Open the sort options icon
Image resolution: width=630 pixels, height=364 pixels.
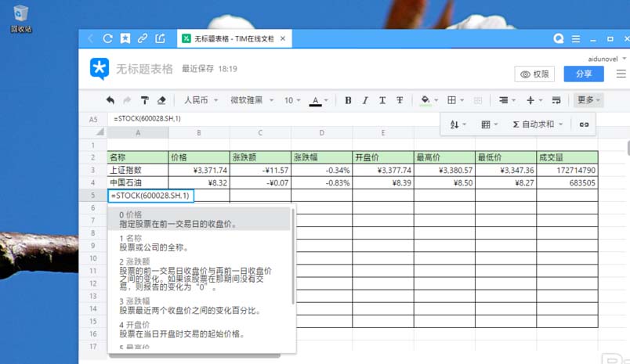[458, 124]
